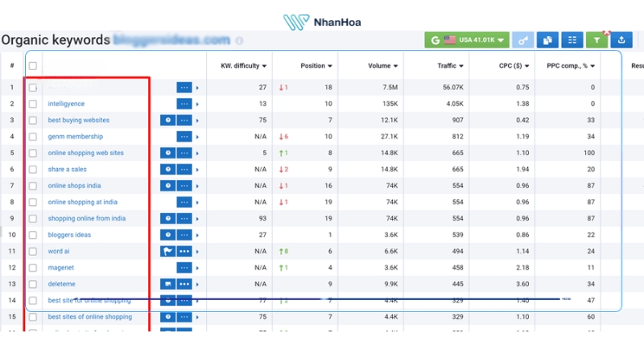644x362 pixels.
Task: Open the deleteme keyword link
Action: pyautogui.click(x=62, y=284)
